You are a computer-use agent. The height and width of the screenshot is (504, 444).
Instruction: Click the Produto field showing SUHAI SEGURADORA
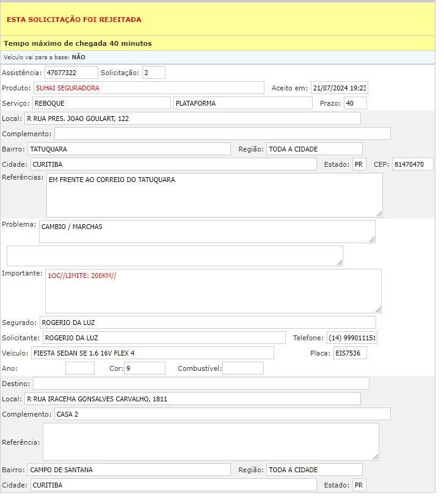pos(148,88)
